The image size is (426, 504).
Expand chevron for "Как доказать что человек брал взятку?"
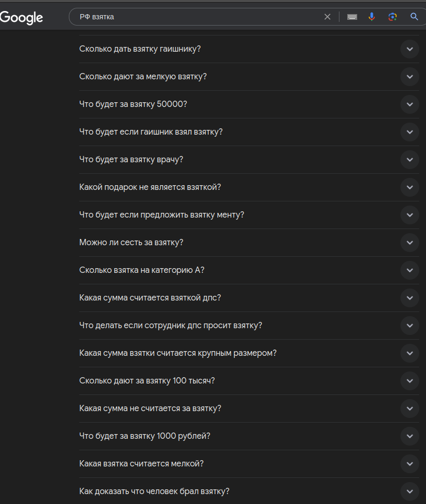point(410,491)
